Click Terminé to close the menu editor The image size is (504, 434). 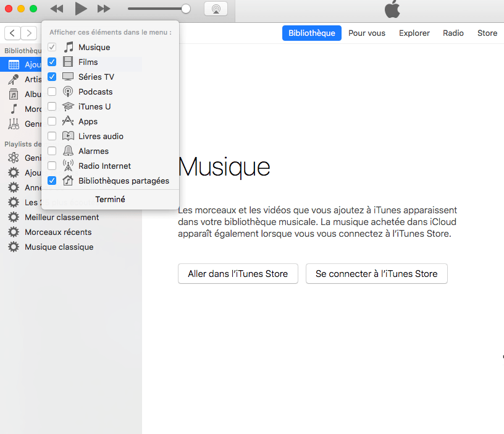pos(110,199)
